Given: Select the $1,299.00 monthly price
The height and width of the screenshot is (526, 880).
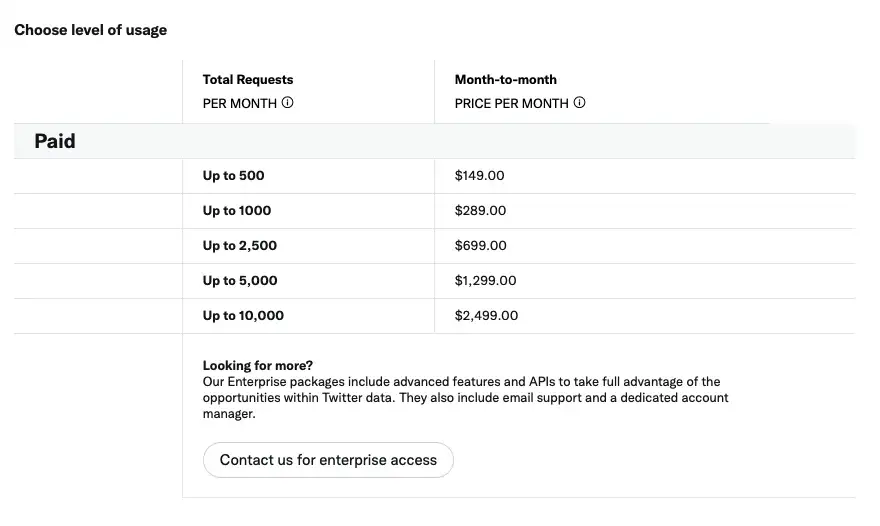Looking at the screenshot, I should 486,281.
